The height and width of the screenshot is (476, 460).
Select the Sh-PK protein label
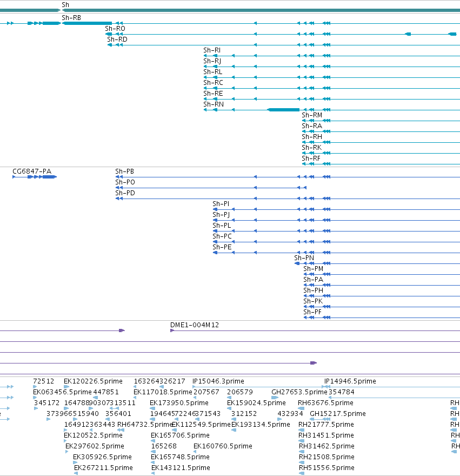click(313, 301)
